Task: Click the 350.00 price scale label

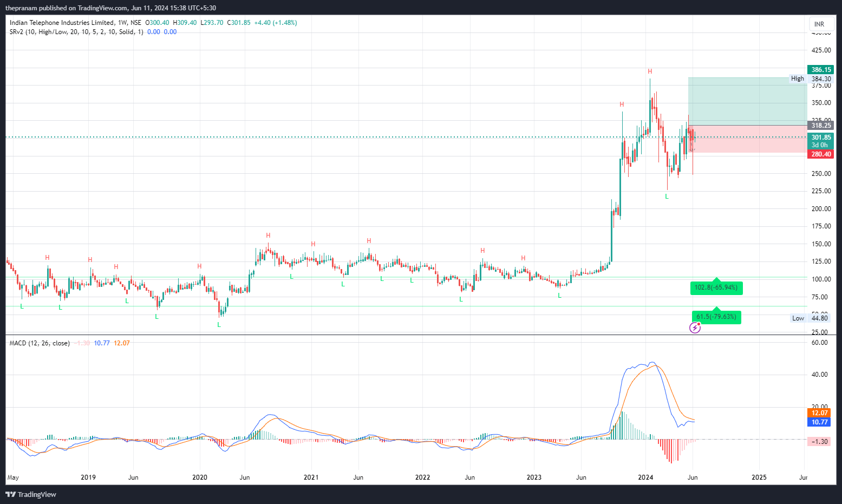Action: tap(821, 103)
